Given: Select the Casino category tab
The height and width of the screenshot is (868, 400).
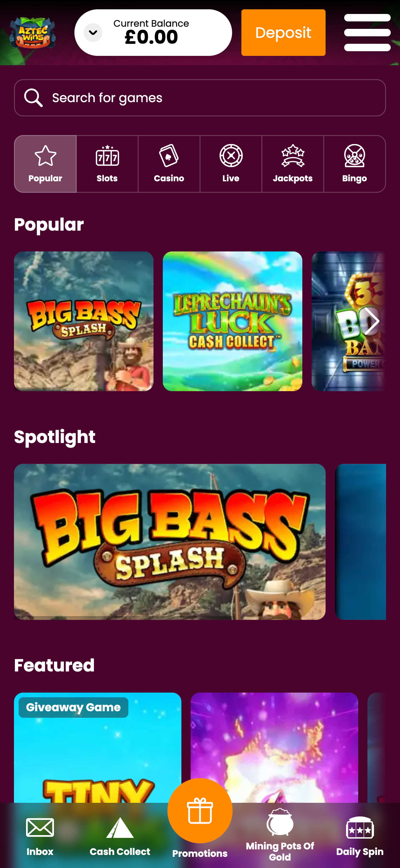Looking at the screenshot, I should click(169, 164).
